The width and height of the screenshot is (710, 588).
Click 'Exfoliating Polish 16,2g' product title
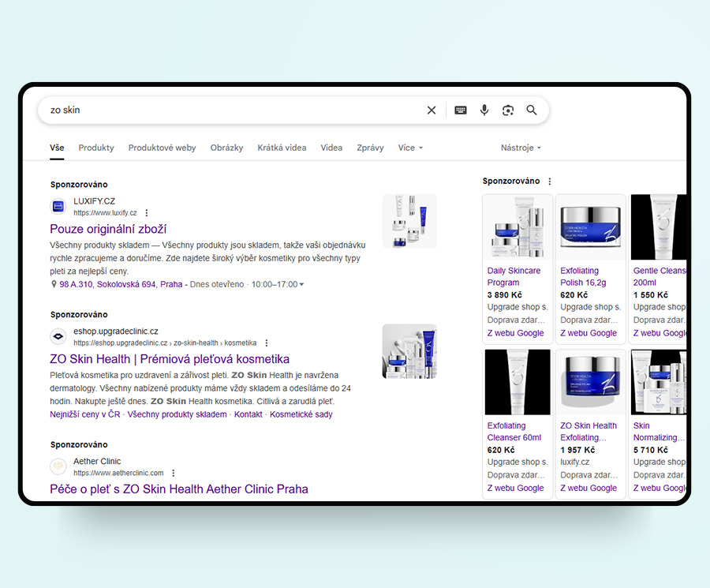[x=583, y=276]
